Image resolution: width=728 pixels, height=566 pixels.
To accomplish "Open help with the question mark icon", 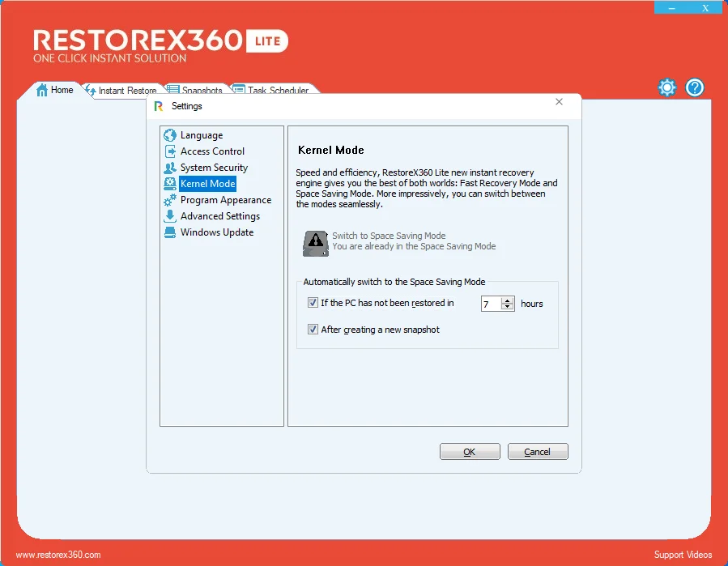I will [x=695, y=87].
